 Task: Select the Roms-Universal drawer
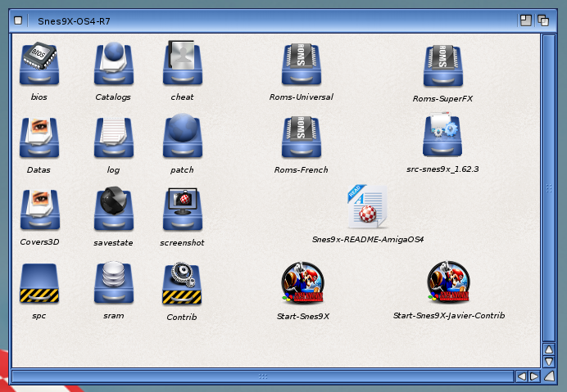point(301,65)
